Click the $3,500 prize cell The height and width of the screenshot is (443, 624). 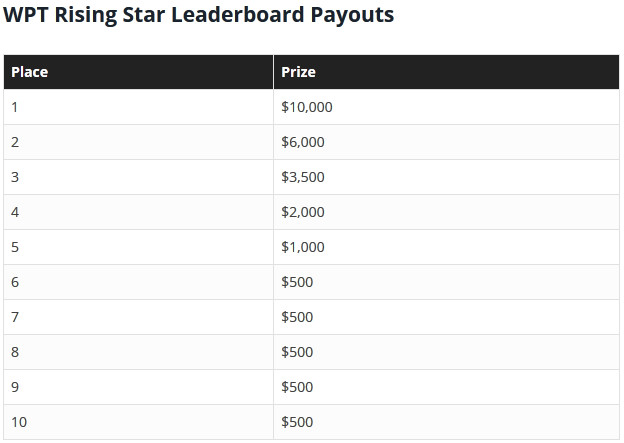click(447, 177)
